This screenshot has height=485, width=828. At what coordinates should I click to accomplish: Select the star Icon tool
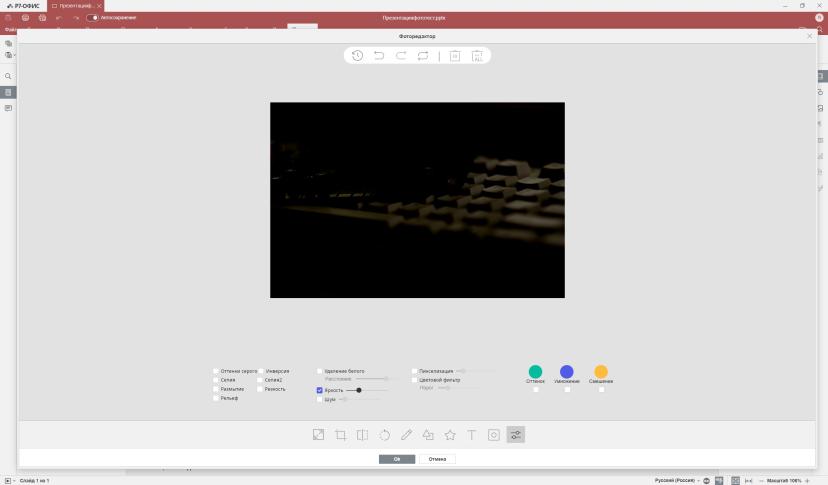(450, 435)
